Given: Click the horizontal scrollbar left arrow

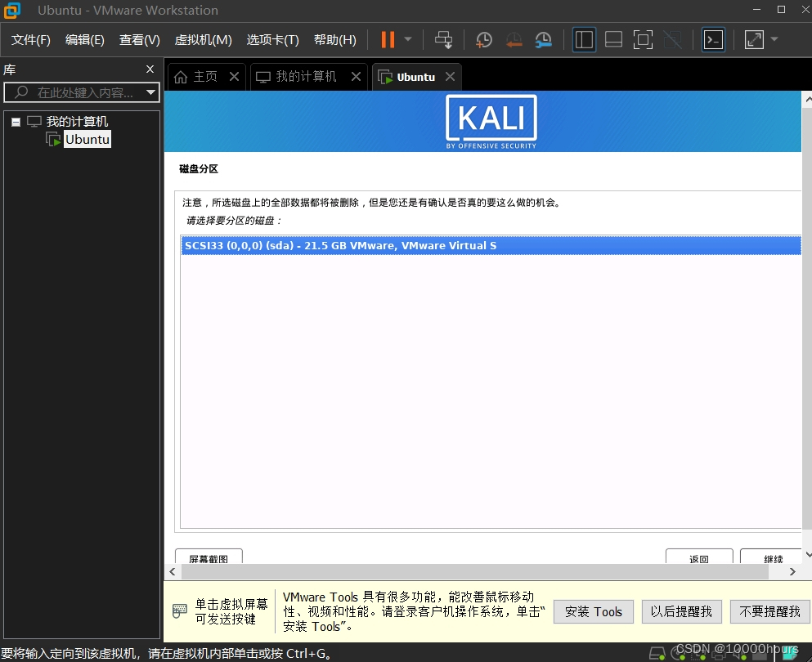Looking at the screenshot, I should click(x=173, y=572).
